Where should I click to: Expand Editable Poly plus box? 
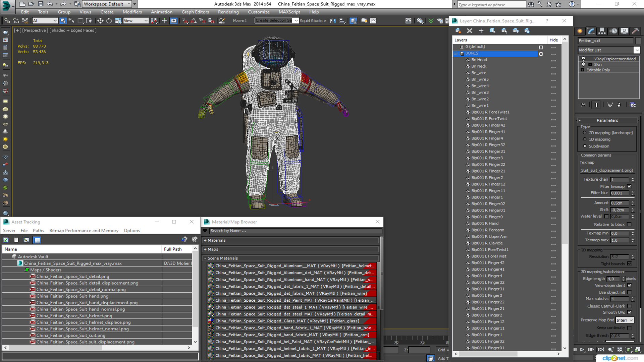tap(583, 70)
